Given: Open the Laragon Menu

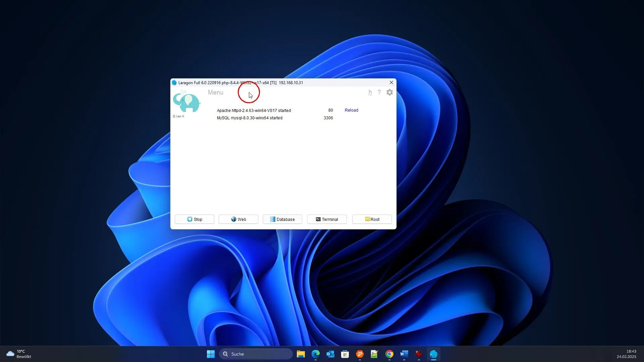Looking at the screenshot, I should [215, 93].
